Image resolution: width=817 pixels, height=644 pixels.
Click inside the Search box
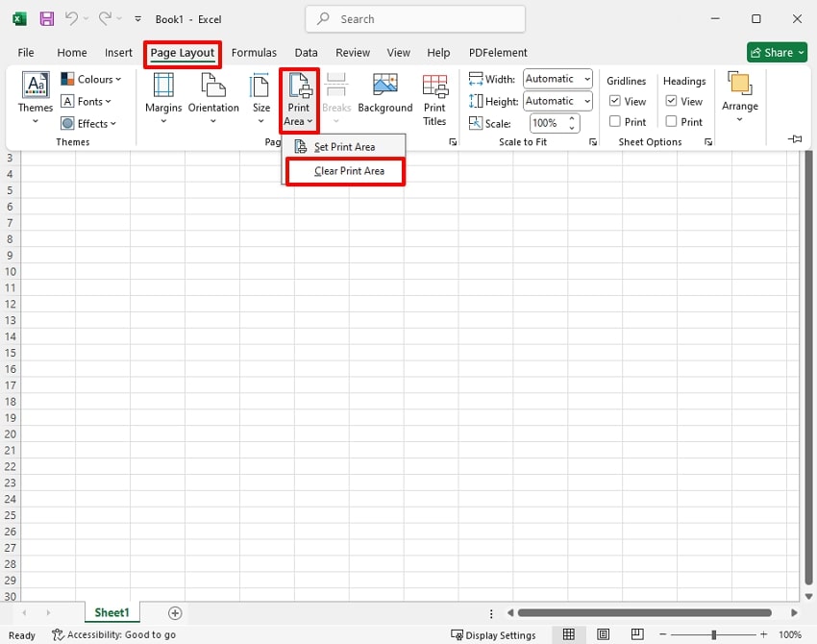[x=415, y=18]
